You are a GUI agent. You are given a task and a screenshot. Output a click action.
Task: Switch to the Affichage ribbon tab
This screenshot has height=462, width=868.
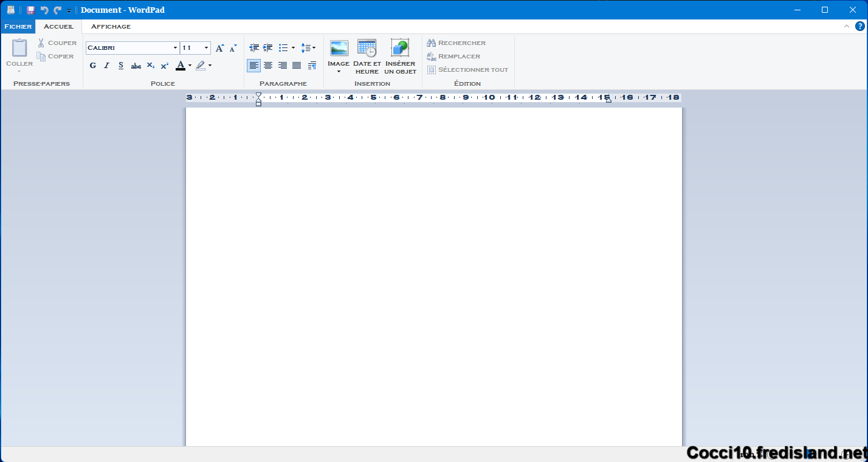[111, 27]
